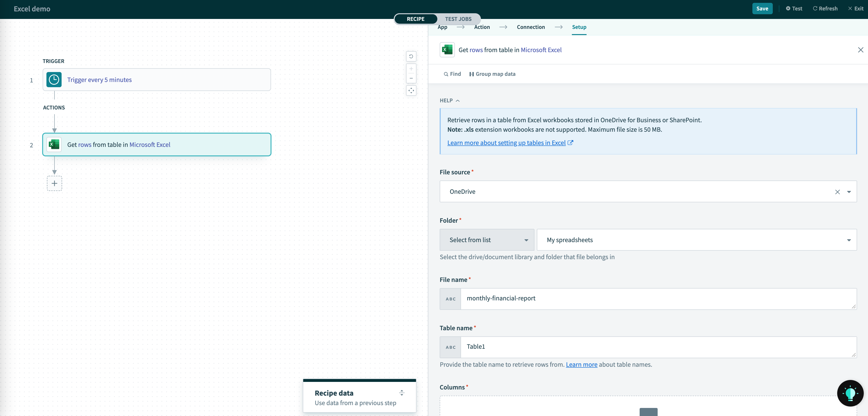
Task: Click the close action panel X button
Action: [860, 50]
